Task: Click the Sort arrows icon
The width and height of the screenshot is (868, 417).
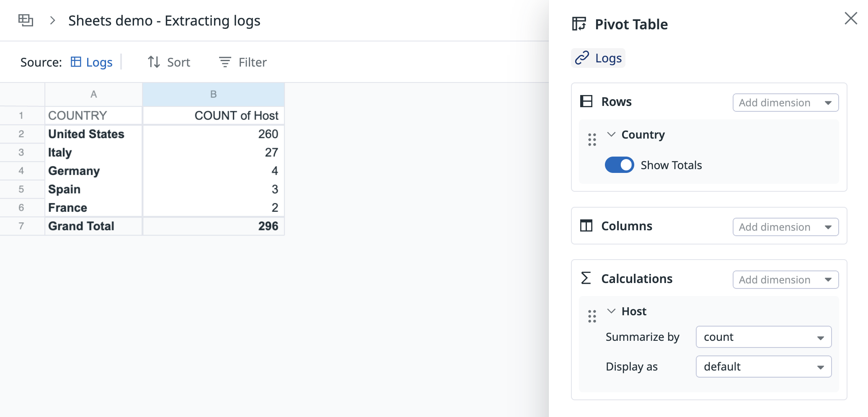Action: tap(154, 62)
